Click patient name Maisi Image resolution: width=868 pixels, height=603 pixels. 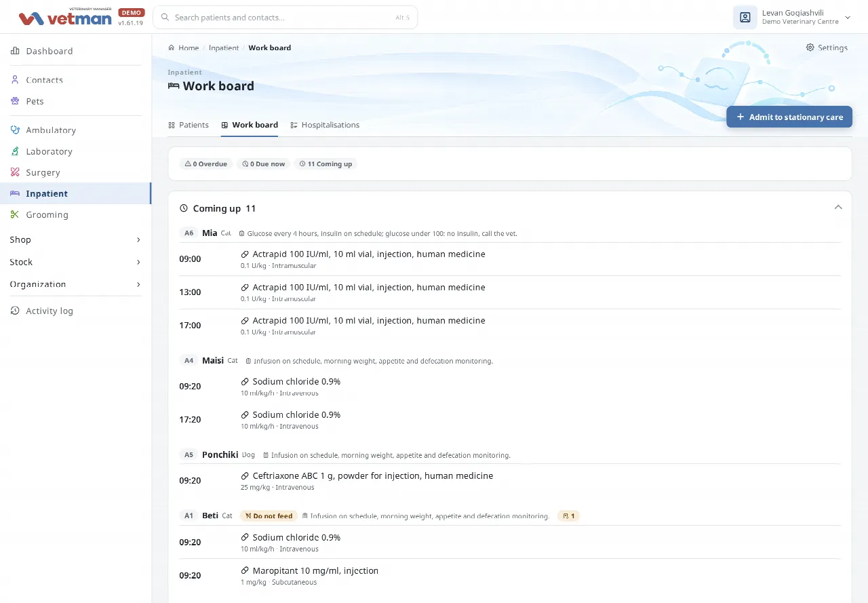(x=213, y=360)
